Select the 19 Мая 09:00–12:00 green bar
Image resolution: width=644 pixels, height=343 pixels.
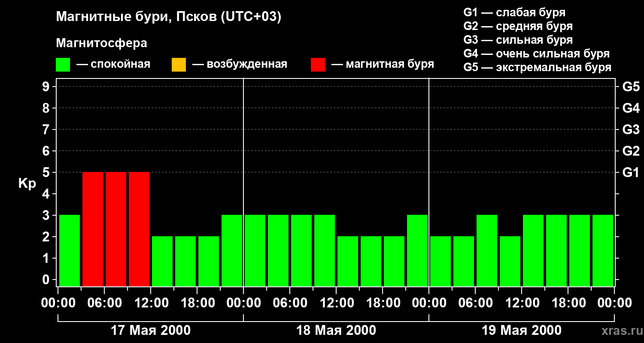510,261
